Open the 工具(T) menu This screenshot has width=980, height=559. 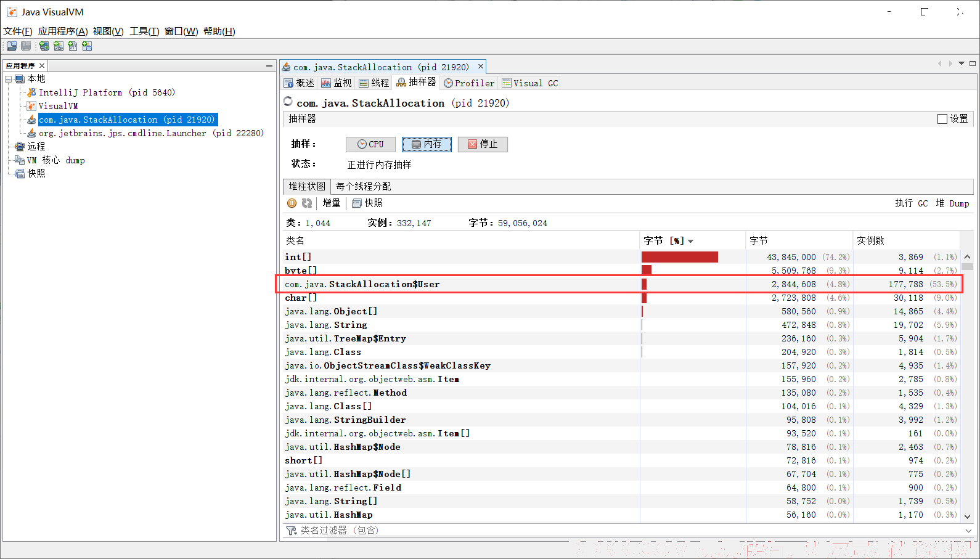(144, 31)
